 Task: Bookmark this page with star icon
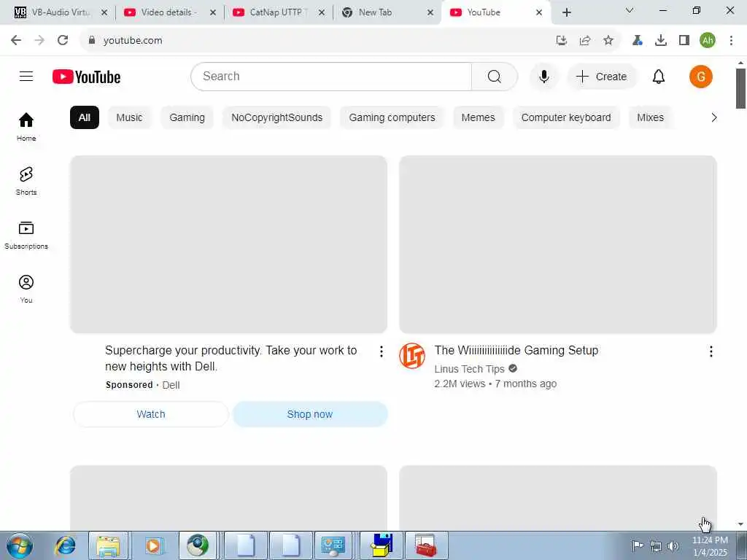pyautogui.click(x=608, y=41)
